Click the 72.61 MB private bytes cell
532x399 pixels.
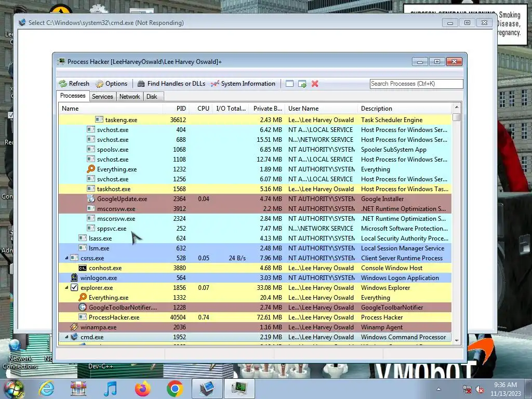[x=270, y=317]
